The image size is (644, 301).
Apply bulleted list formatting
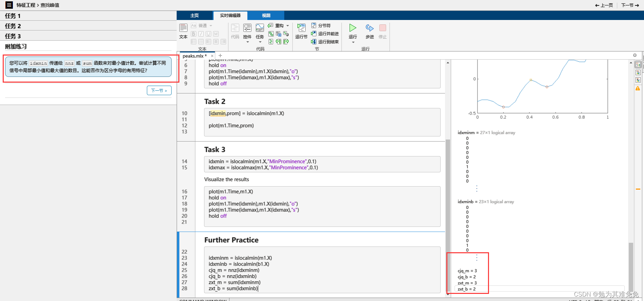point(194,42)
